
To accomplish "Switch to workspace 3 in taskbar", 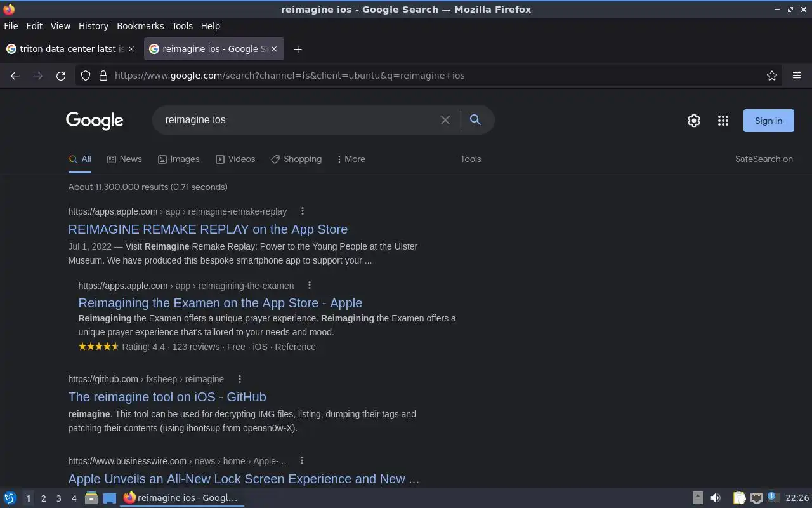I will point(58,498).
